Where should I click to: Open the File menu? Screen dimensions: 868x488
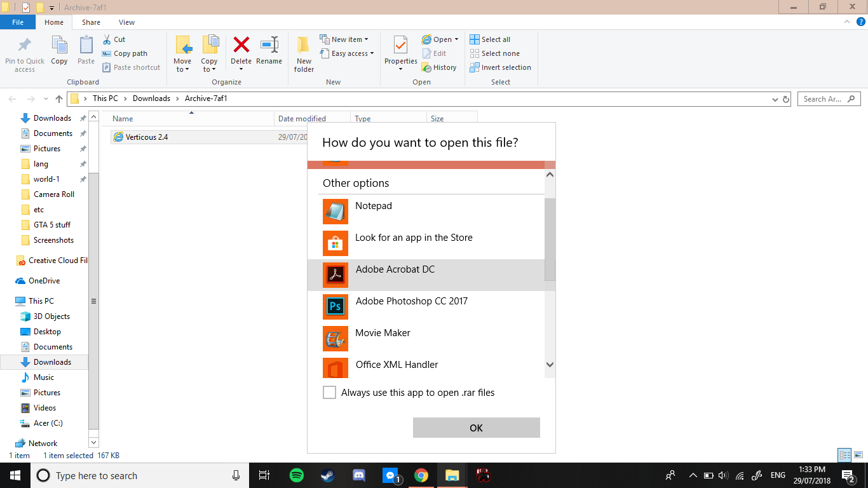point(18,22)
